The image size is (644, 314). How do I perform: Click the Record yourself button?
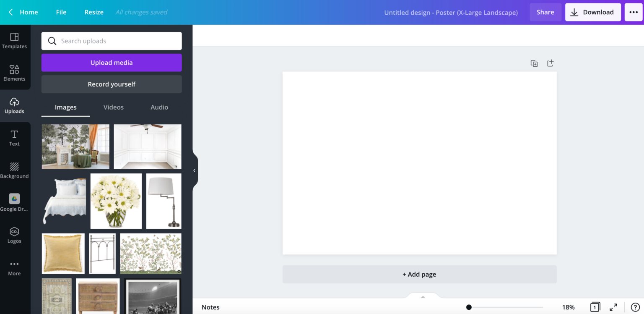112,84
